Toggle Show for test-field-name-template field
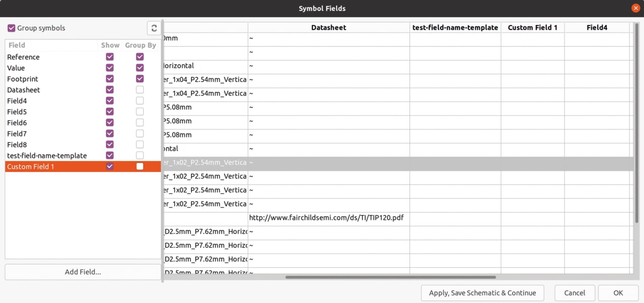The width and height of the screenshot is (644, 303). 110,156
